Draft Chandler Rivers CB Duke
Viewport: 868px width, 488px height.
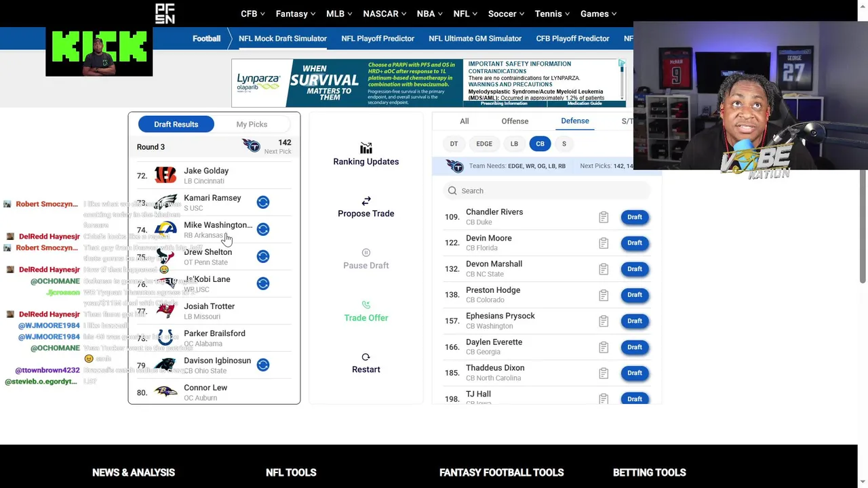(x=635, y=217)
